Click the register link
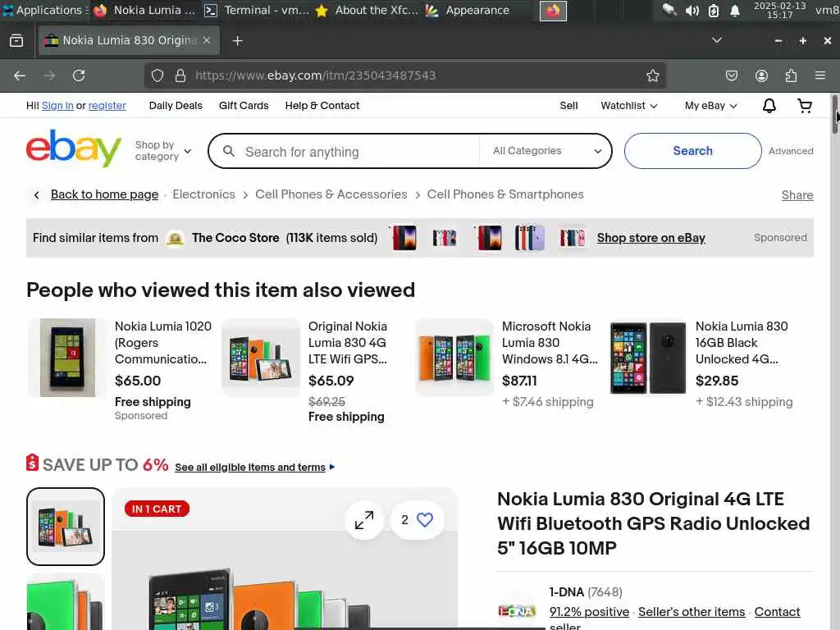 click(107, 106)
